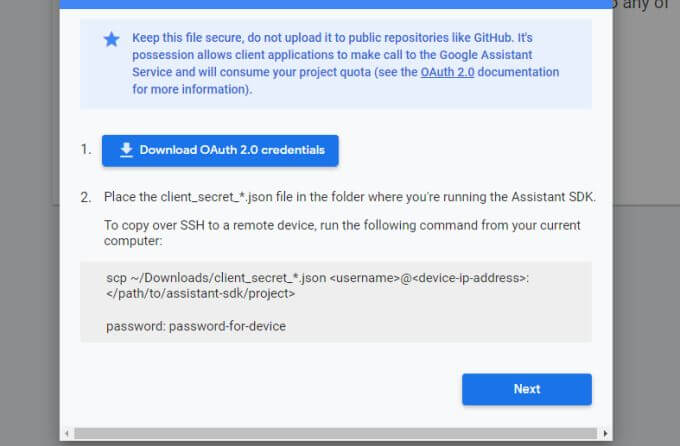Click the right scroll arrow
Viewport: 680px width, 446px height.
pos(606,433)
